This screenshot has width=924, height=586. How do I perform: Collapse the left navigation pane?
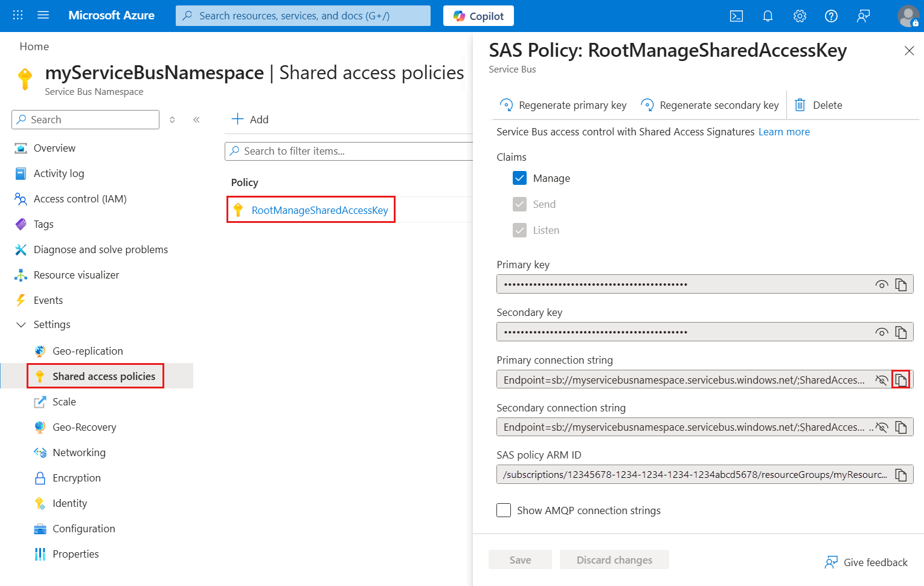pos(196,120)
